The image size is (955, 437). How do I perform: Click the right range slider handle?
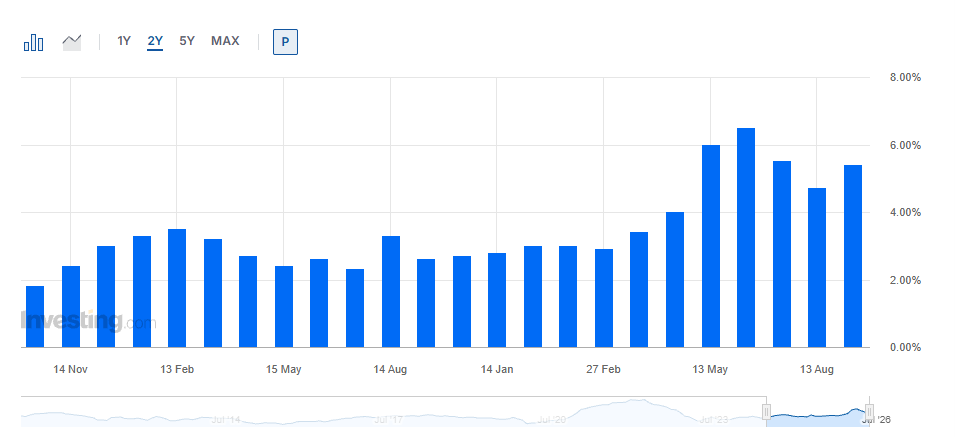point(869,412)
